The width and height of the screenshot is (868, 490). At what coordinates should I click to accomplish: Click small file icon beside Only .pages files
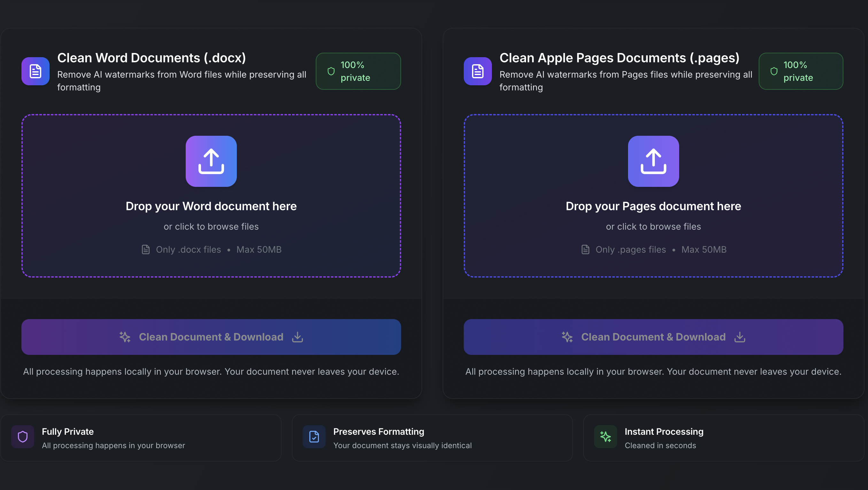(x=585, y=249)
